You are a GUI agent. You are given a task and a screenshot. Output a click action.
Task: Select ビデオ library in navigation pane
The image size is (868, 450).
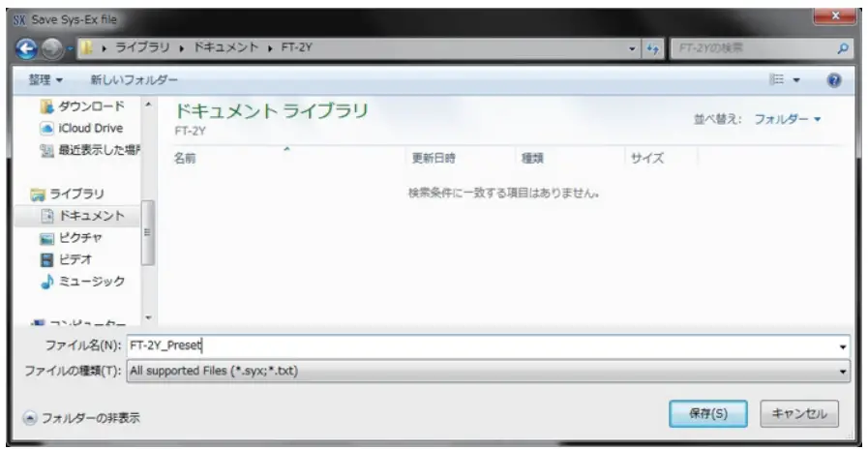click(75, 259)
